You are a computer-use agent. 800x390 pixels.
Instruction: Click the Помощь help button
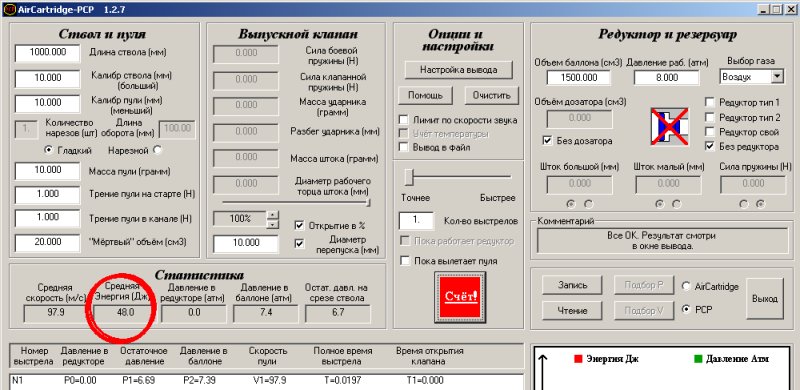point(425,95)
